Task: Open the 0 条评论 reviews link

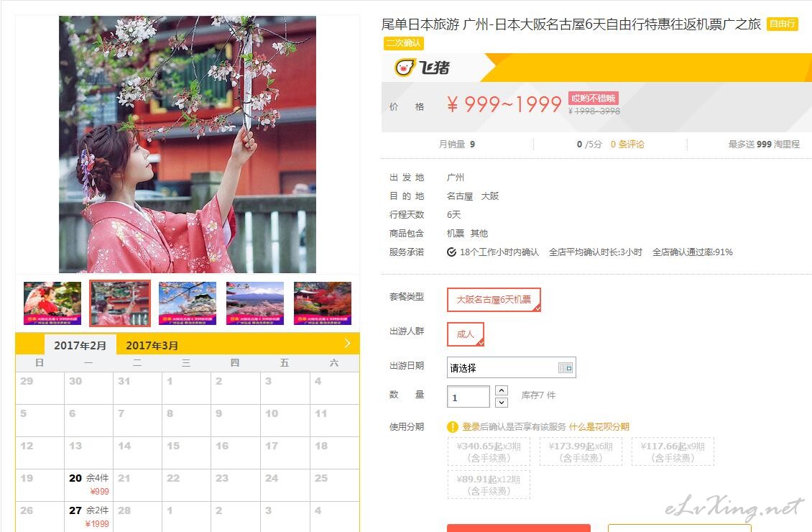Action: pyautogui.click(x=627, y=144)
